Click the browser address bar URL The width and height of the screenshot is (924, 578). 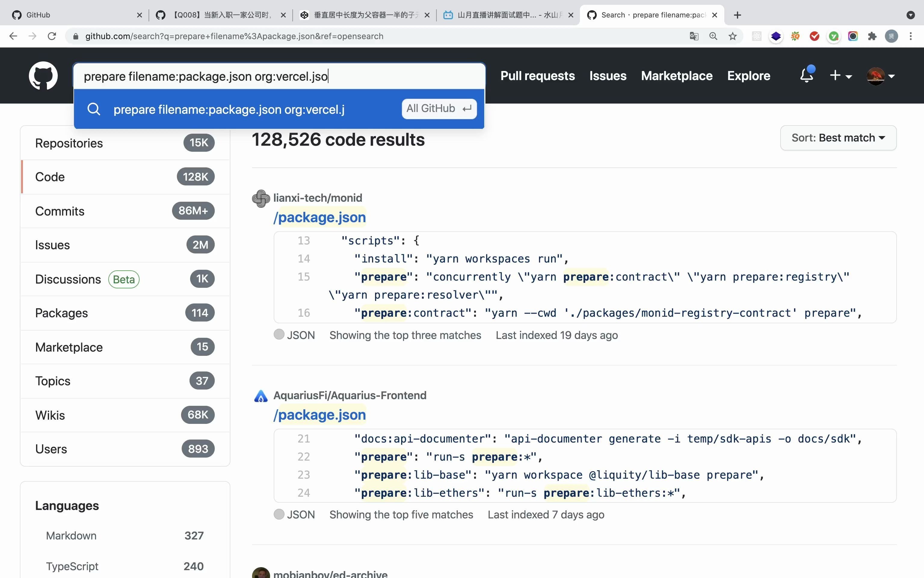tap(234, 36)
